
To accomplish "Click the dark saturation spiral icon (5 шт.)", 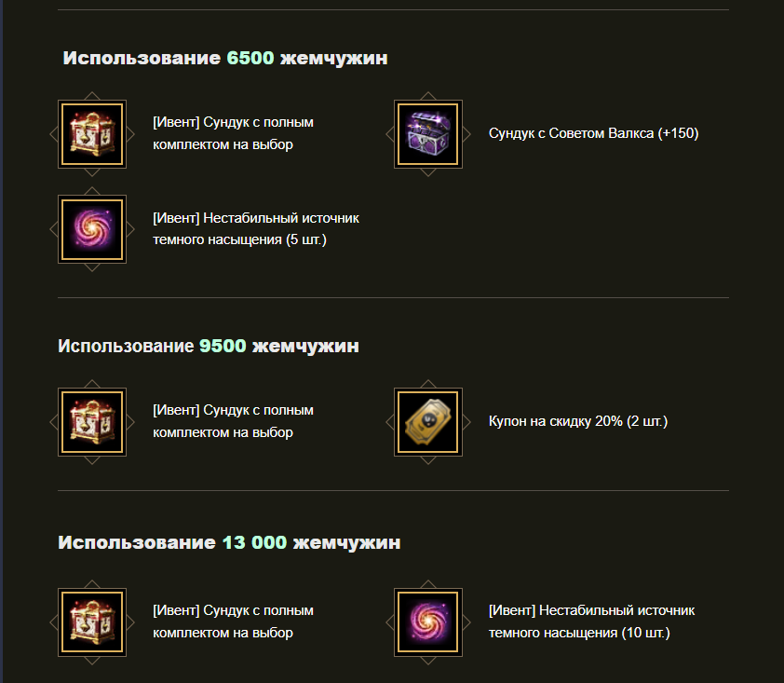I will click(x=92, y=229).
